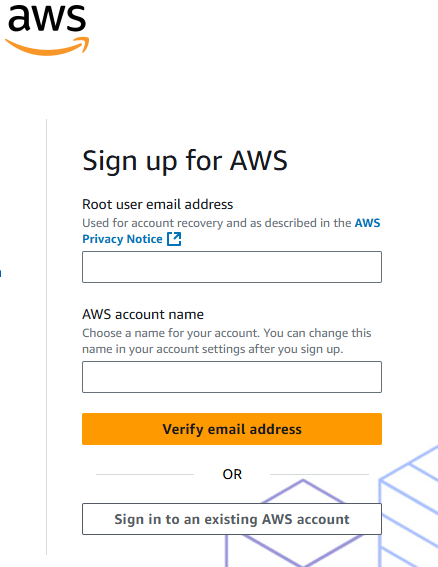The height and width of the screenshot is (567, 438).
Task: Open the external link icon beside Privacy Notice
Action: tap(174, 239)
